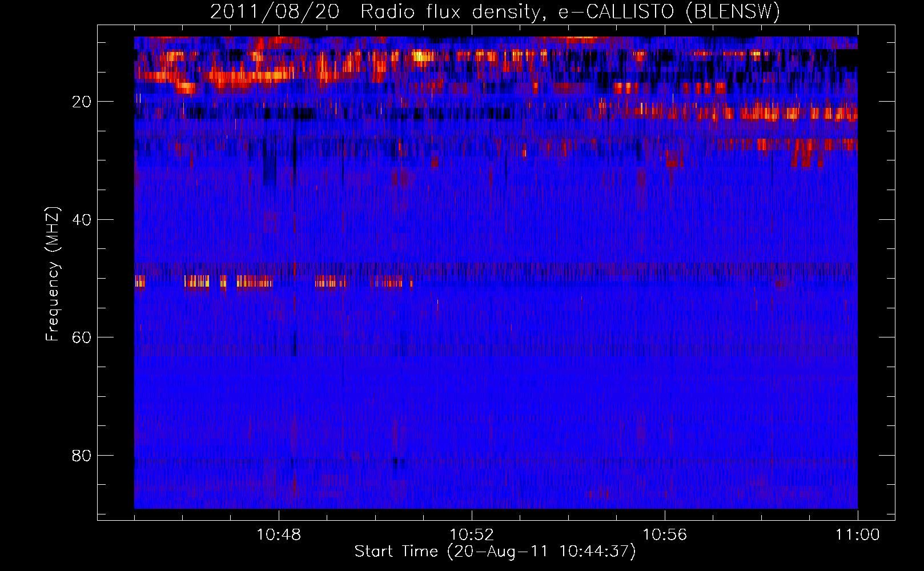This screenshot has height=571, width=924.
Task: Click the 'Start Time (20-Aug-11 10:44:37)' label
Action: 495,552
